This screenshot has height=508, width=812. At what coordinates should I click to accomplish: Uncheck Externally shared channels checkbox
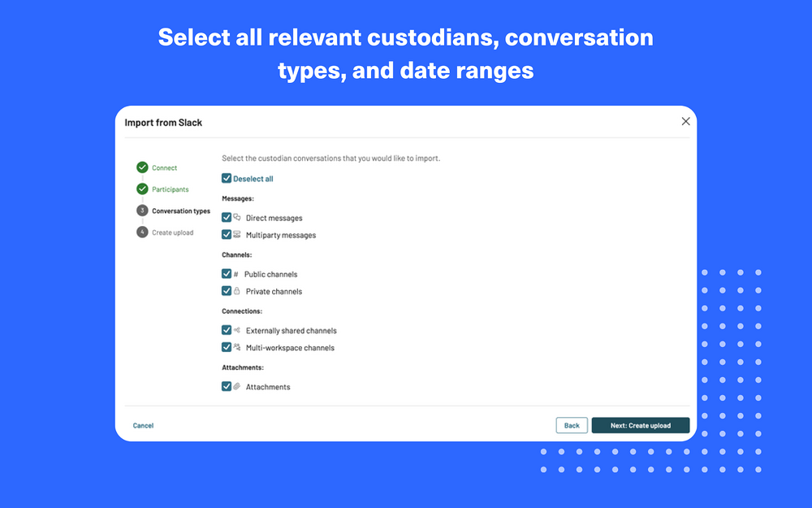point(227,330)
